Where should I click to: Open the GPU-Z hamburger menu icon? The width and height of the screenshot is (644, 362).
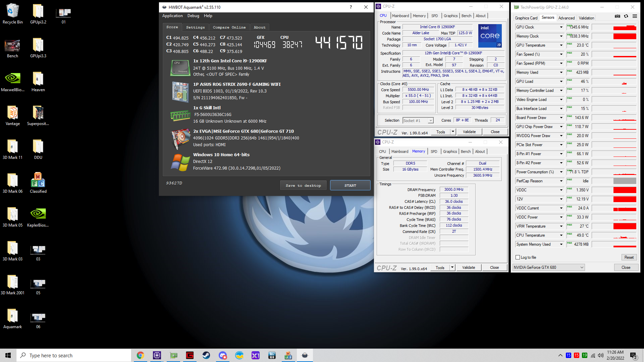pos(635,16)
